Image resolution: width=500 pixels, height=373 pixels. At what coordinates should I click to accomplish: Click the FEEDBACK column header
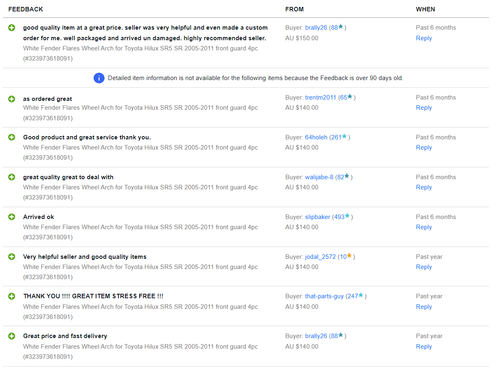point(26,9)
